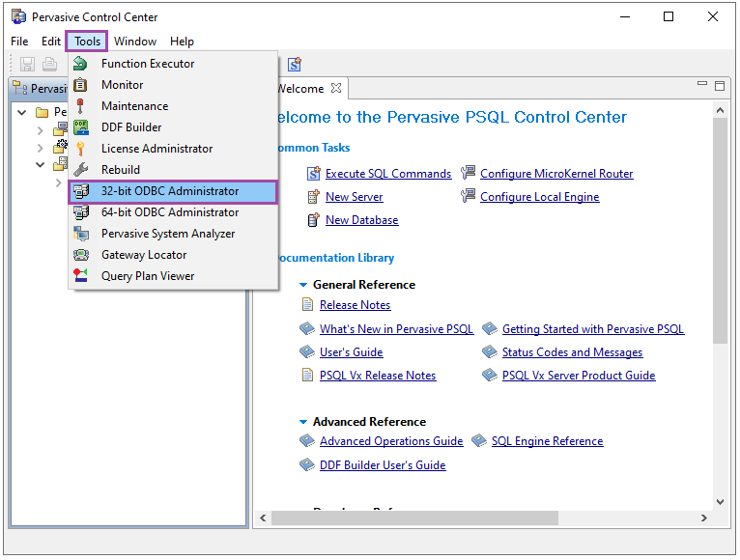Choose 32-bit ODBC Administrator from menu
Viewport: 740px width, 560px height.
pos(173,191)
